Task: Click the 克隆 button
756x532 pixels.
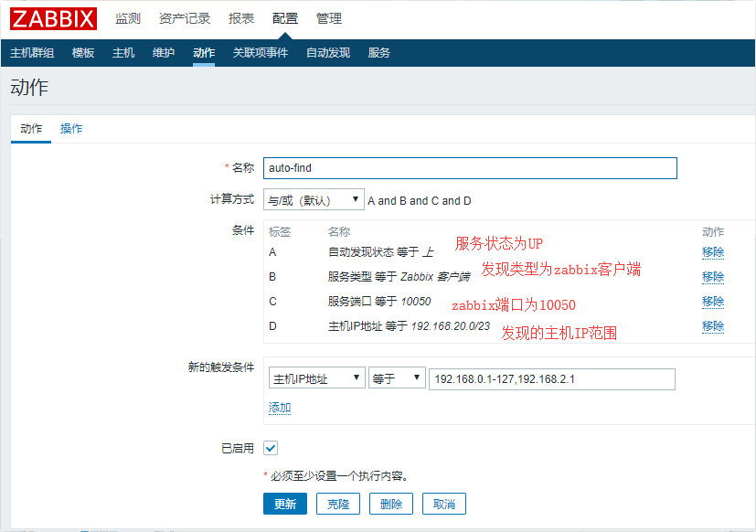Action: [338, 504]
